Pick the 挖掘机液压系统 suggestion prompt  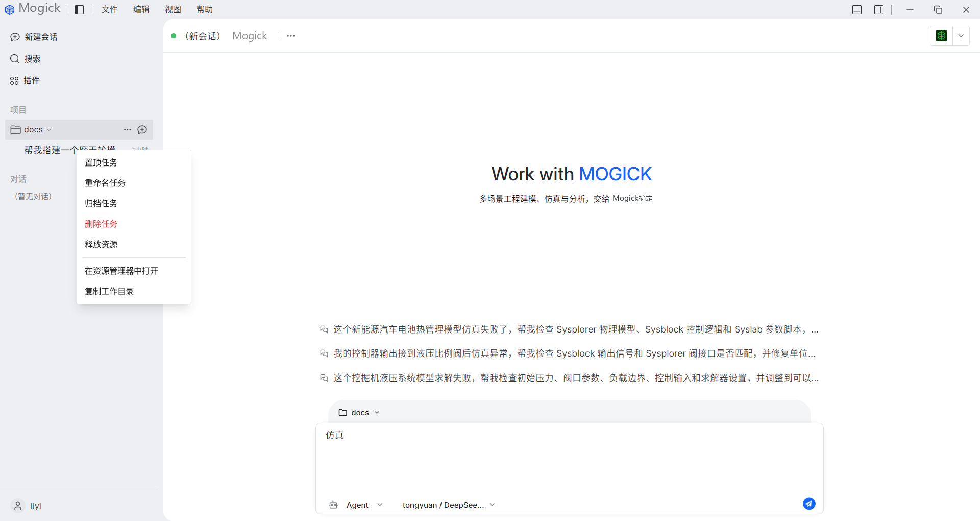tap(569, 378)
